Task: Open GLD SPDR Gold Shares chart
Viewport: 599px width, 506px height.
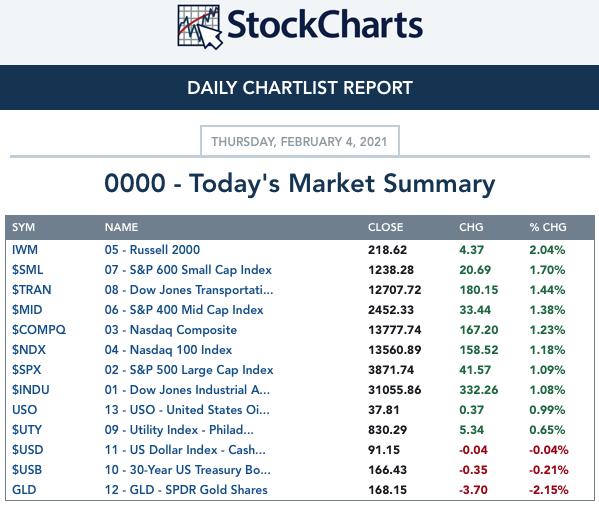Action: [186, 490]
